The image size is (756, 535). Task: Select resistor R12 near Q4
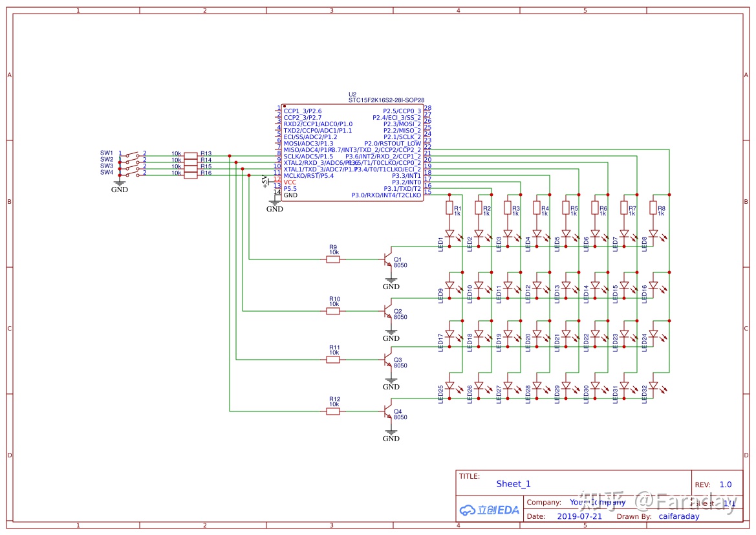click(x=333, y=411)
